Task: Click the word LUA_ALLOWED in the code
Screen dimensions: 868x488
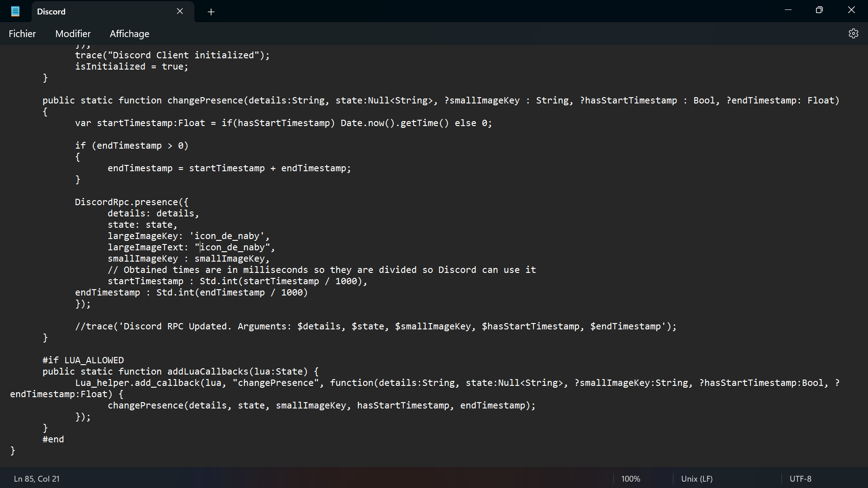Action: point(94,360)
